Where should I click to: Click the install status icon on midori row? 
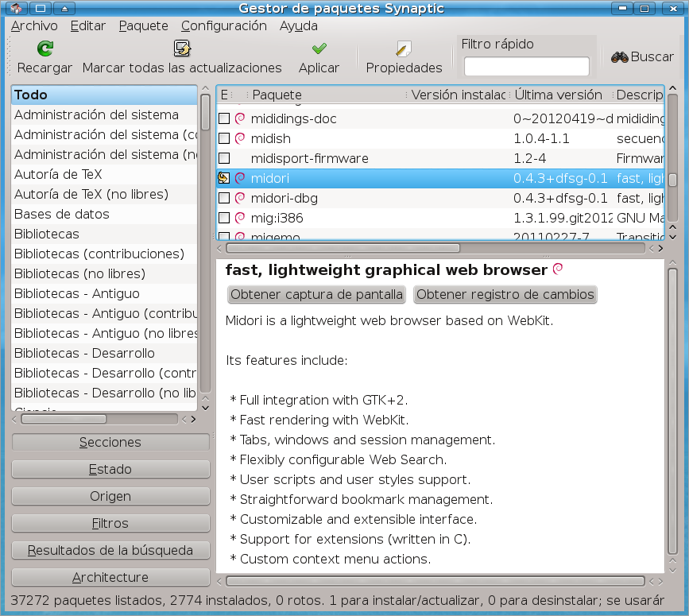(223, 180)
